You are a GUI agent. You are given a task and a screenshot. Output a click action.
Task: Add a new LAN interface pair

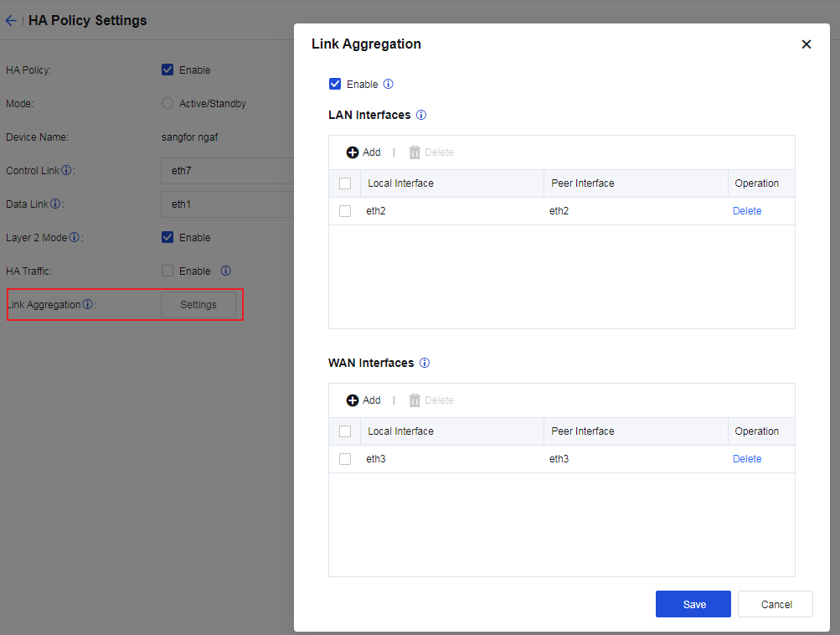363,152
